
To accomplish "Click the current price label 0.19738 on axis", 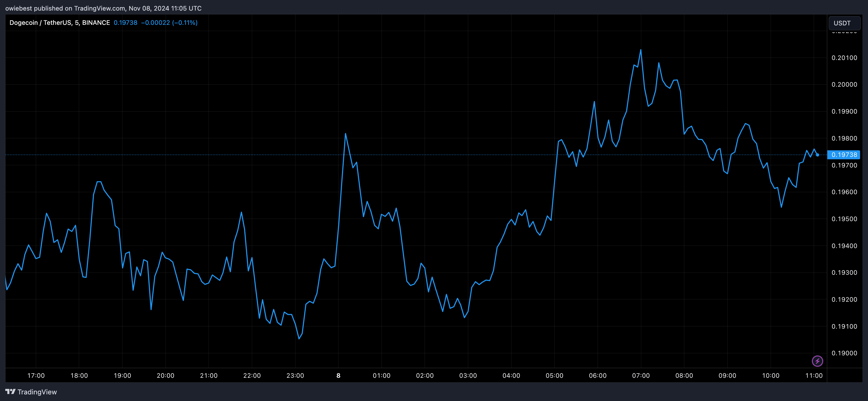I will pyautogui.click(x=844, y=155).
